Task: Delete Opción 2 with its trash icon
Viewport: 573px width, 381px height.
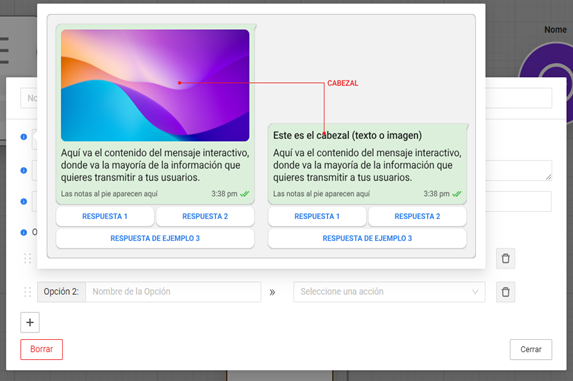Action: point(505,292)
